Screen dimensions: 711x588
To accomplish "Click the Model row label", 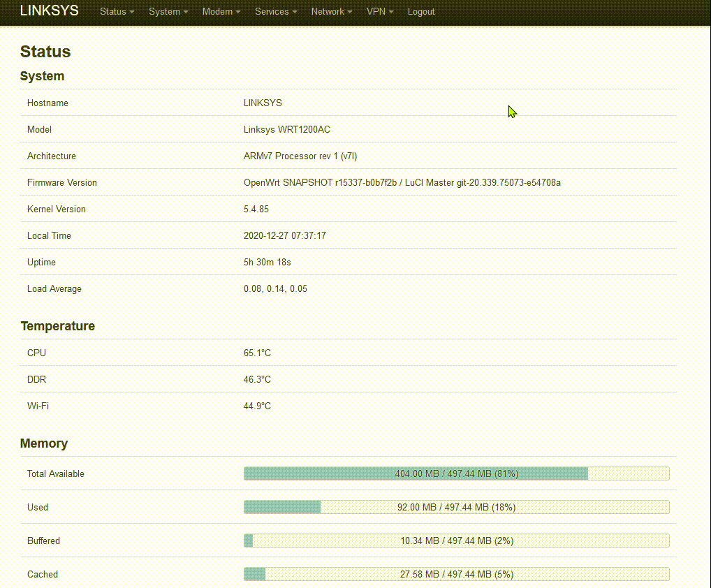I will pos(39,130).
